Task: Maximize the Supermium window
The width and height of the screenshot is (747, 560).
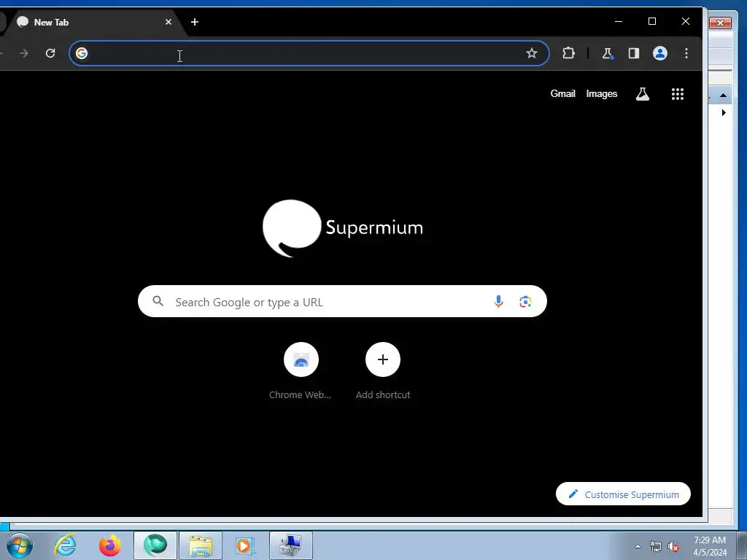Action: 652,21
